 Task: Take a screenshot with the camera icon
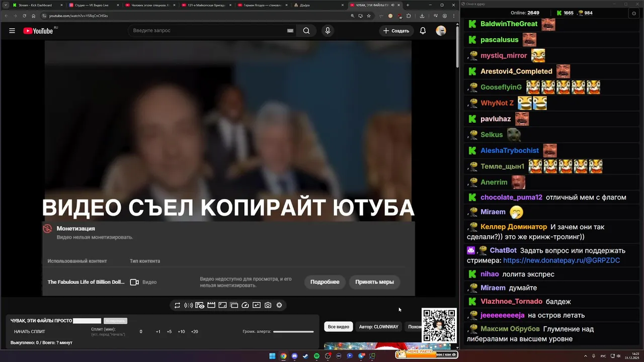click(x=268, y=305)
